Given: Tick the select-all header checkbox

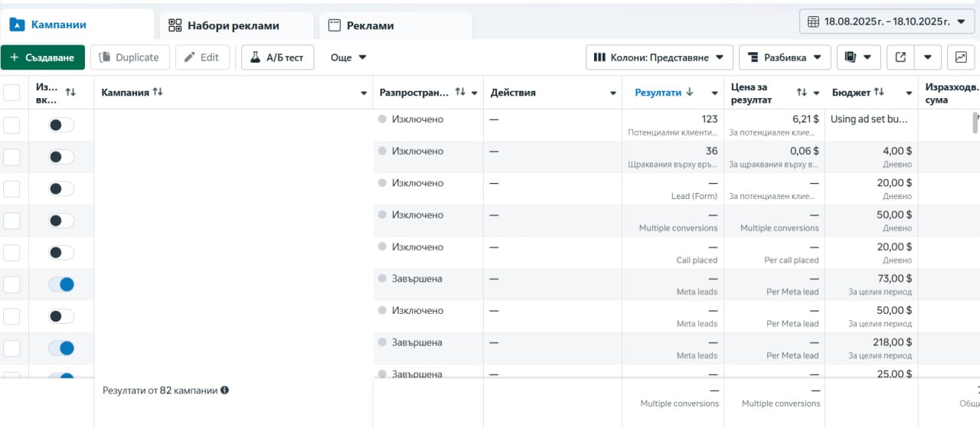Looking at the screenshot, I should (11, 93).
